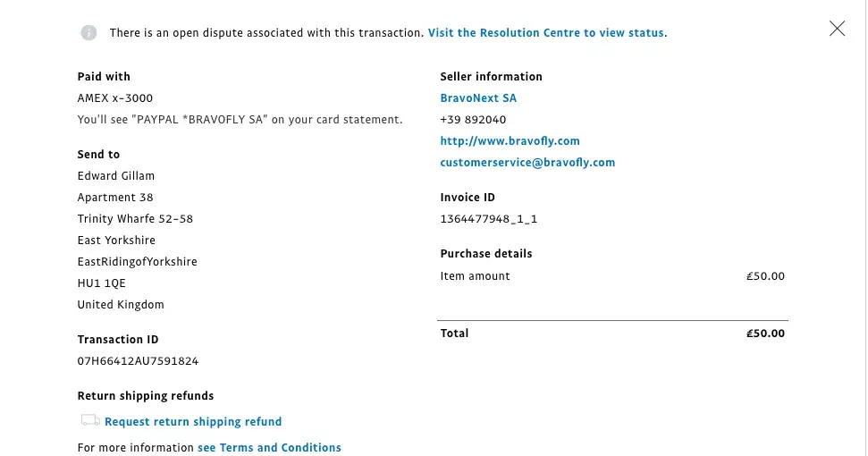
Task: Click the delivery truck icon under return shipping
Action: 89,420
